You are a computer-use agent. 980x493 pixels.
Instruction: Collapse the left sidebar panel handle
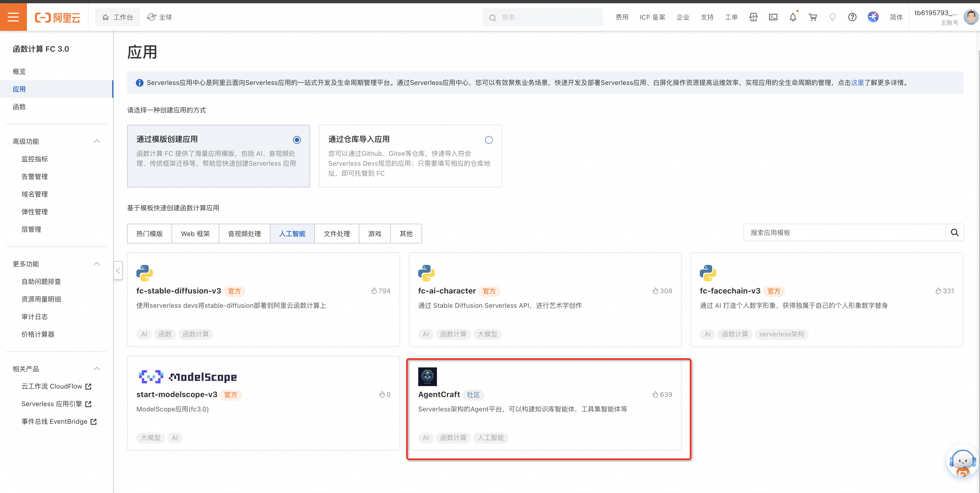[118, 270]
